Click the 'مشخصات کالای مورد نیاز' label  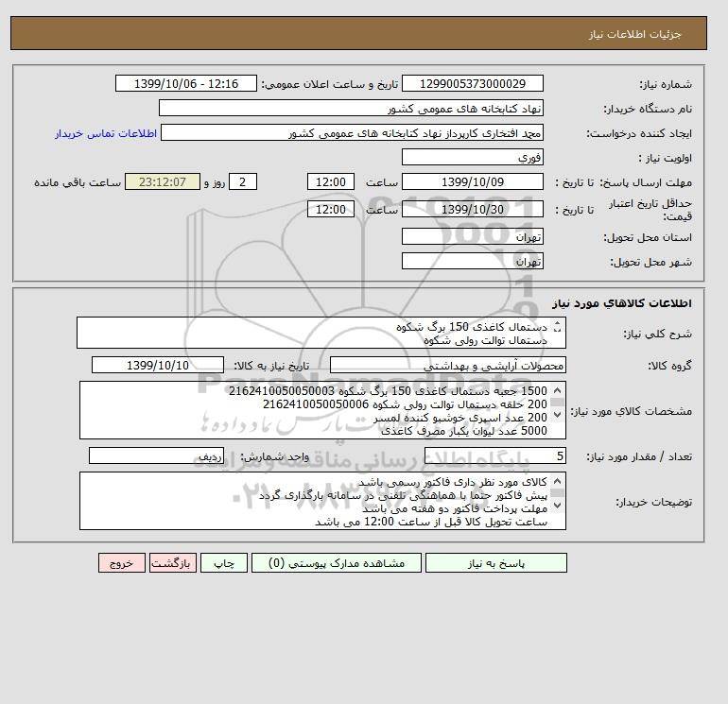click(x=631, y=411)
